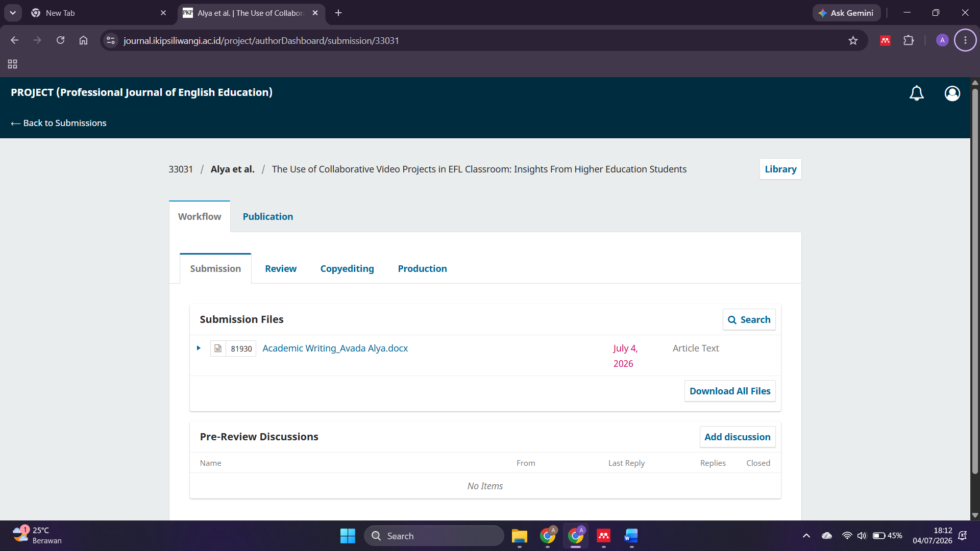Open the battery status icon
Image resolution: width=980 pixels, height=551 pixels.
pos(887,536)
